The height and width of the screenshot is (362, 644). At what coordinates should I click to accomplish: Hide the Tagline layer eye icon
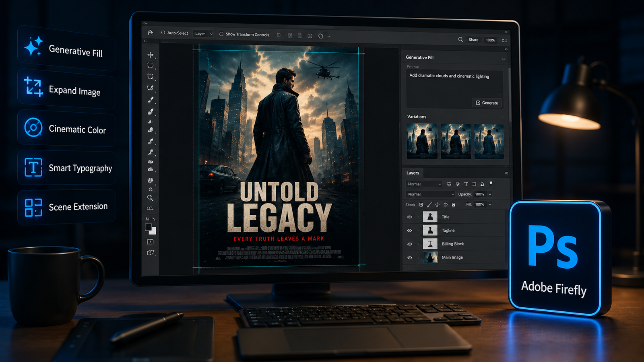(x=409, y=231)
